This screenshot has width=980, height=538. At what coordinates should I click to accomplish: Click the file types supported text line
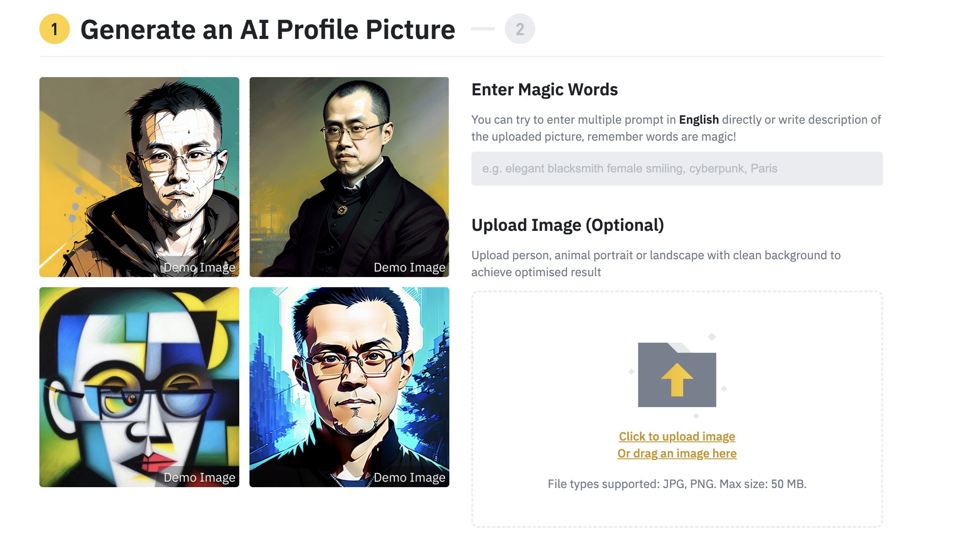677,484
